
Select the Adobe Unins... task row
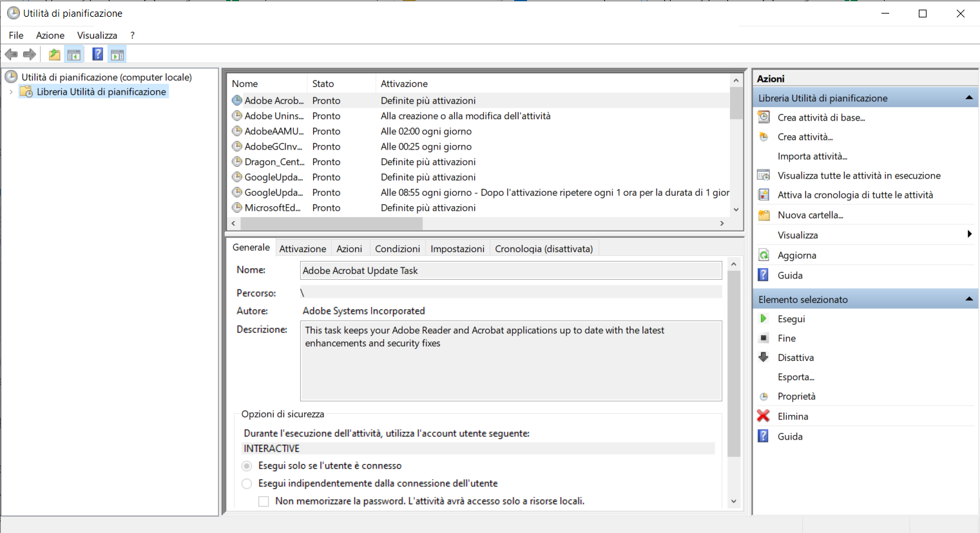479,116
